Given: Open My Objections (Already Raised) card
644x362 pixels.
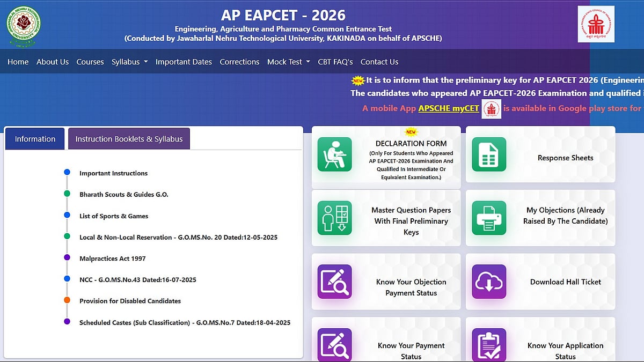Looking at the screenshot, I should click(x=540, y=218).
